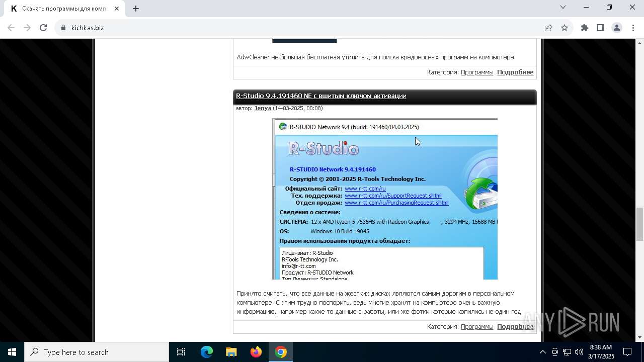Launch Firefox from the taskbar
The image size is (644, 362).
256,352
